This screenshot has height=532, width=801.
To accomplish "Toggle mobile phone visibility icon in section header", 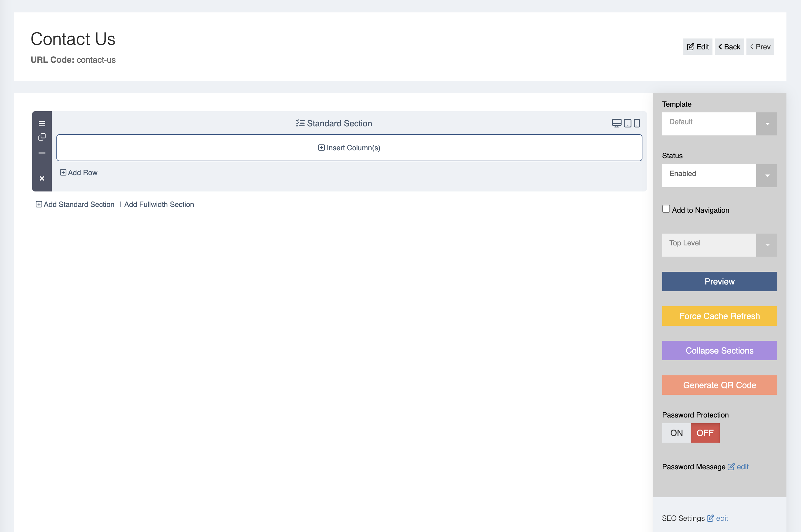I will coord(637,123).
